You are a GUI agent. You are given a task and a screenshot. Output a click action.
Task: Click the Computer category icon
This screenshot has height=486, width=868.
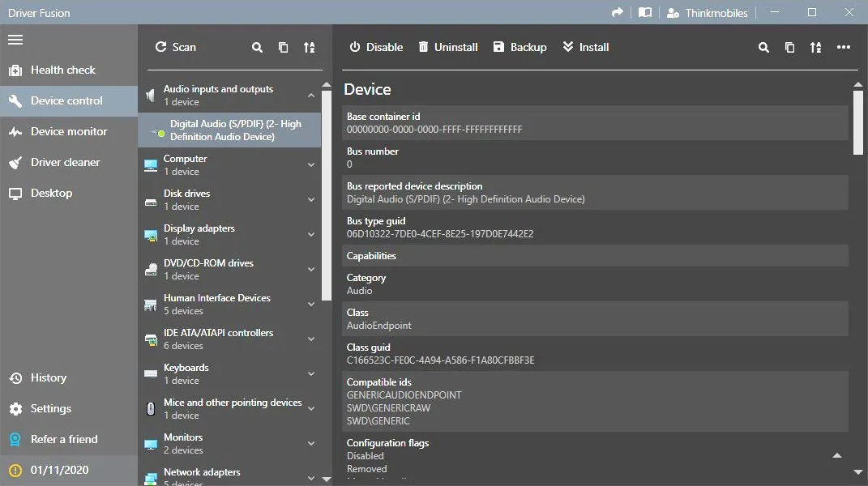click(x=151, y=165)
